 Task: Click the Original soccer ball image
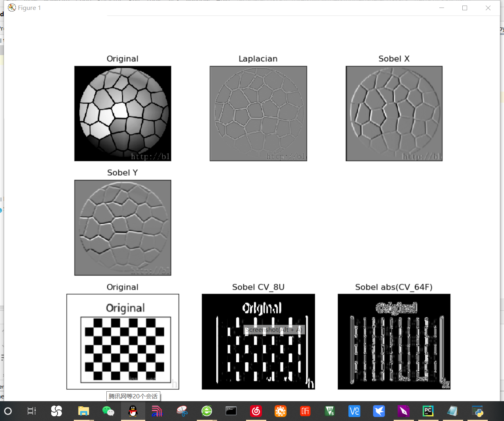122,113
